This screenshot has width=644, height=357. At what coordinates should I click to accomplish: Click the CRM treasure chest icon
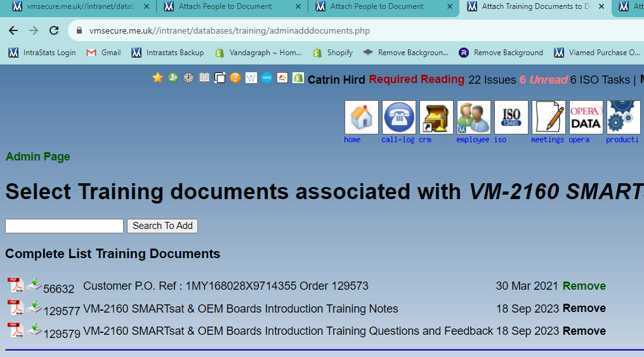(436, 117)
